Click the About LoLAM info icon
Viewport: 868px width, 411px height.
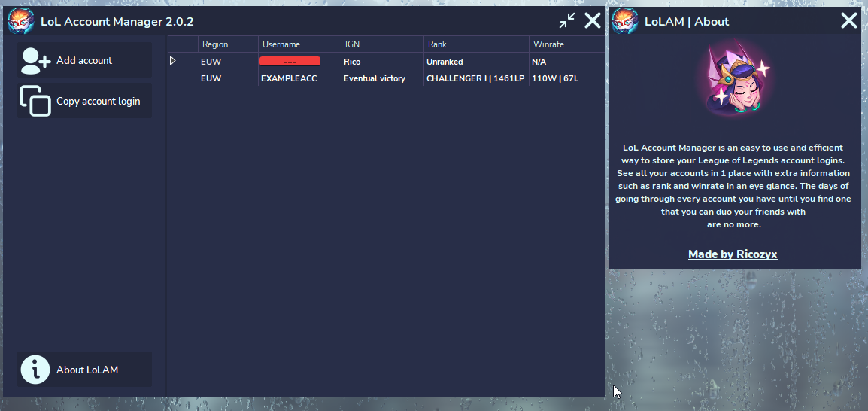pyautogui.click(x=35, y=370)
